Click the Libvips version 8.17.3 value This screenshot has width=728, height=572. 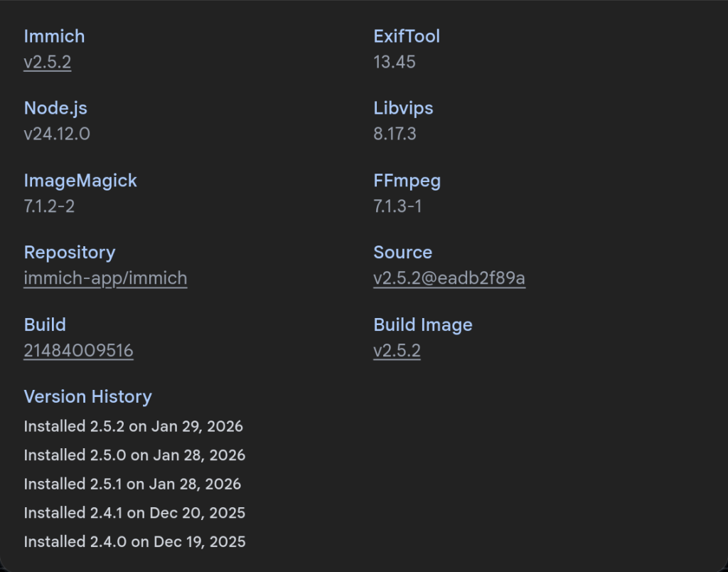coord(395,134)
